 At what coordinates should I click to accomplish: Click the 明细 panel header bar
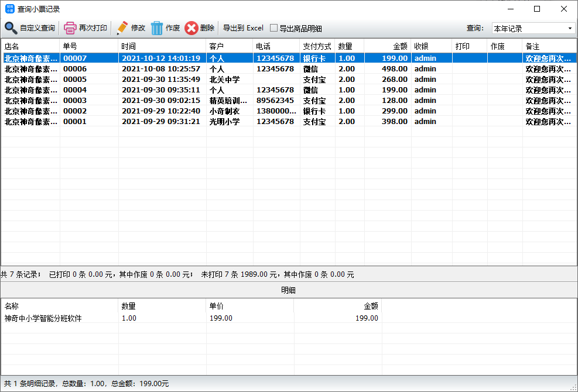tap(289, 290)
